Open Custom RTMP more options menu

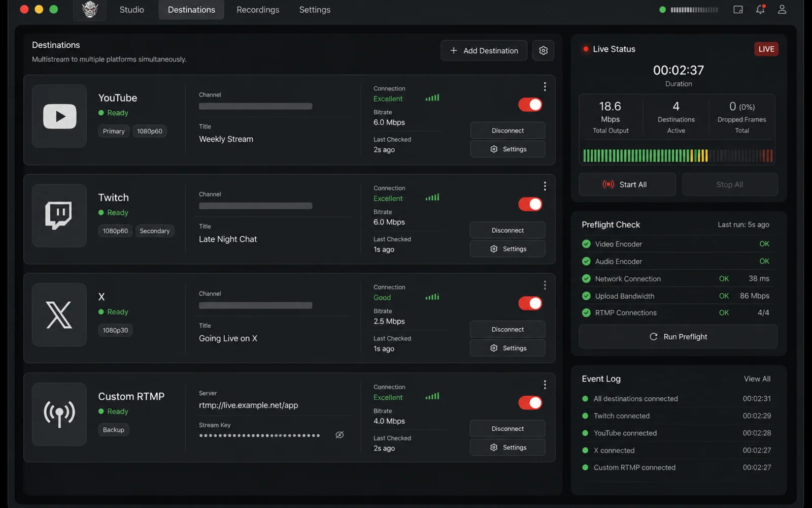(545, 385)
